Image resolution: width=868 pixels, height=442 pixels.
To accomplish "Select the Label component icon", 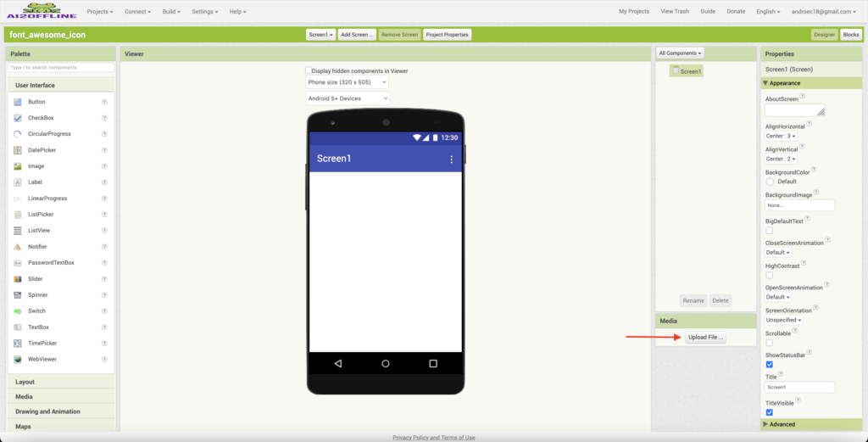I will (18, 182).
